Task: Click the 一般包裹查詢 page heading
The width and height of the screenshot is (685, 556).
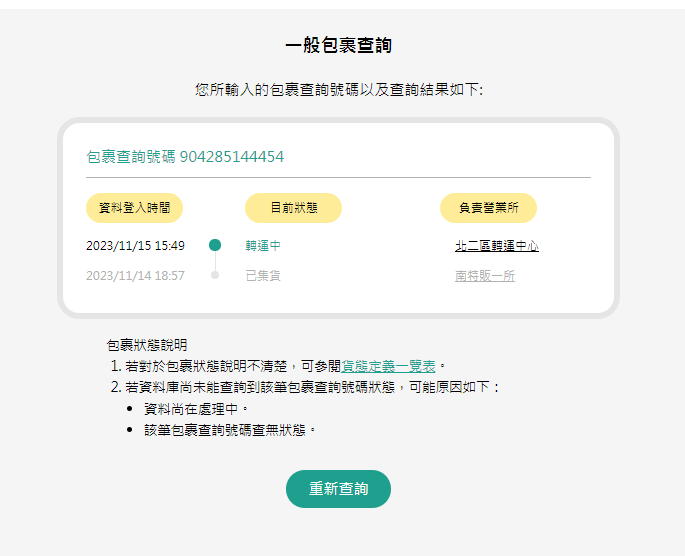Action: pos(339,45)
